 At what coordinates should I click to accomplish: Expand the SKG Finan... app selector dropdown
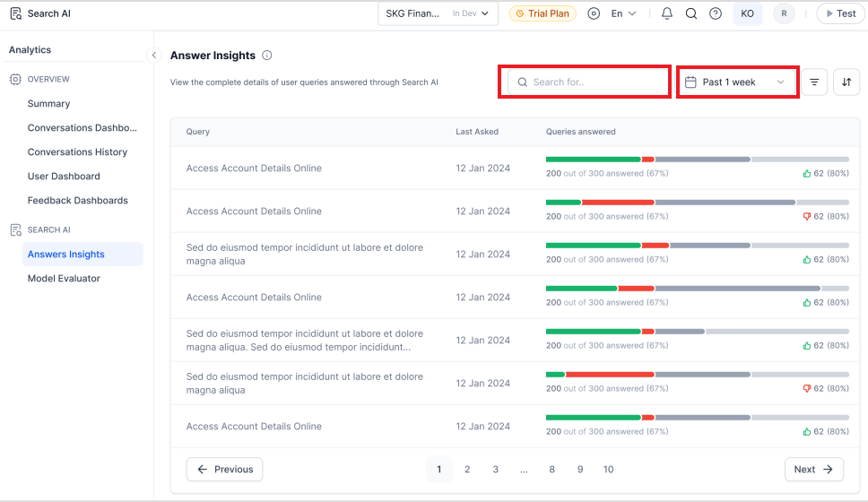pos(438,13)
